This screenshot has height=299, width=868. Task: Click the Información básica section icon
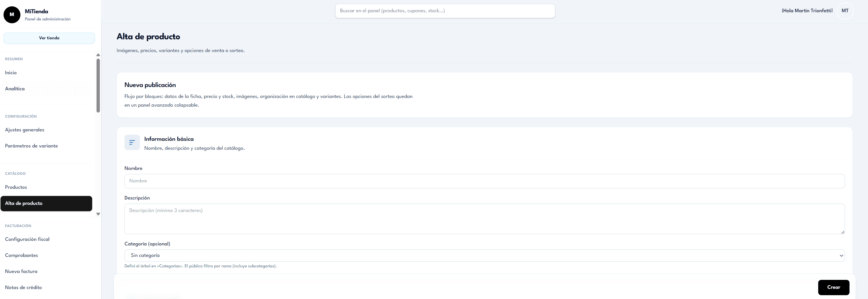(x=132, y=142)
